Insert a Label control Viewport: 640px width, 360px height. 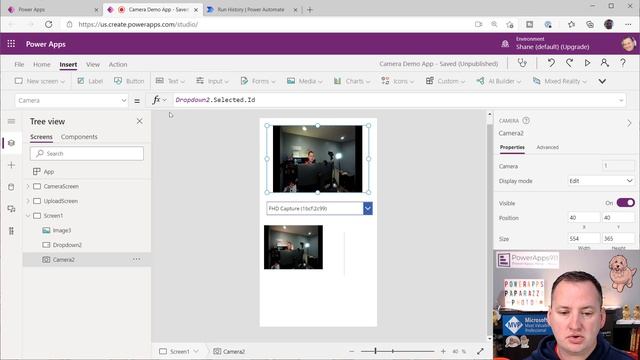90,81
